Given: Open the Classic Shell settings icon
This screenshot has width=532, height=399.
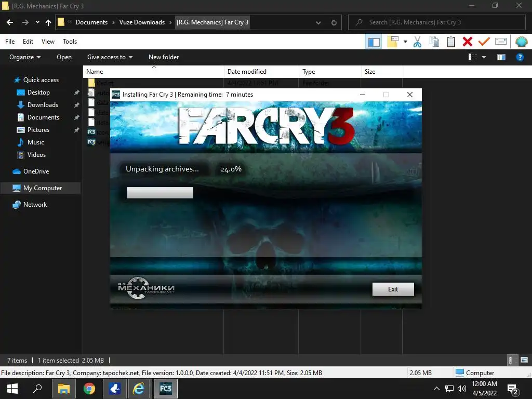Looking at the screenshot, I should tap(521, 42).
